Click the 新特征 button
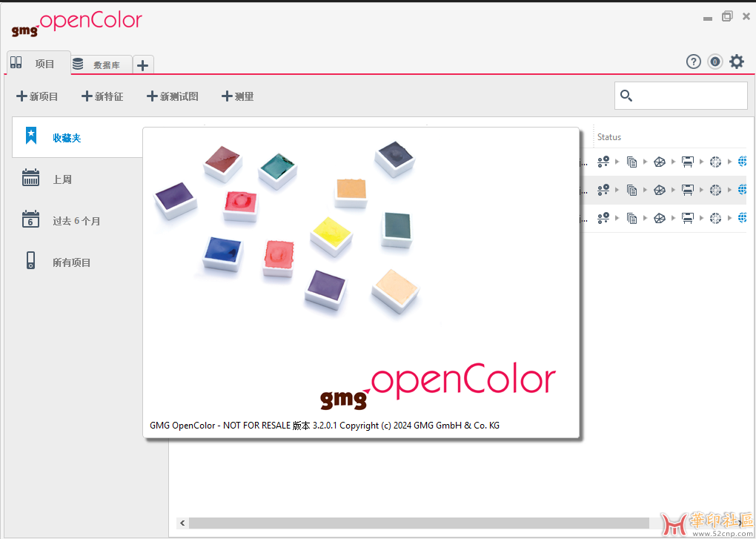This screenshot has height=539, width=756. 103,96
